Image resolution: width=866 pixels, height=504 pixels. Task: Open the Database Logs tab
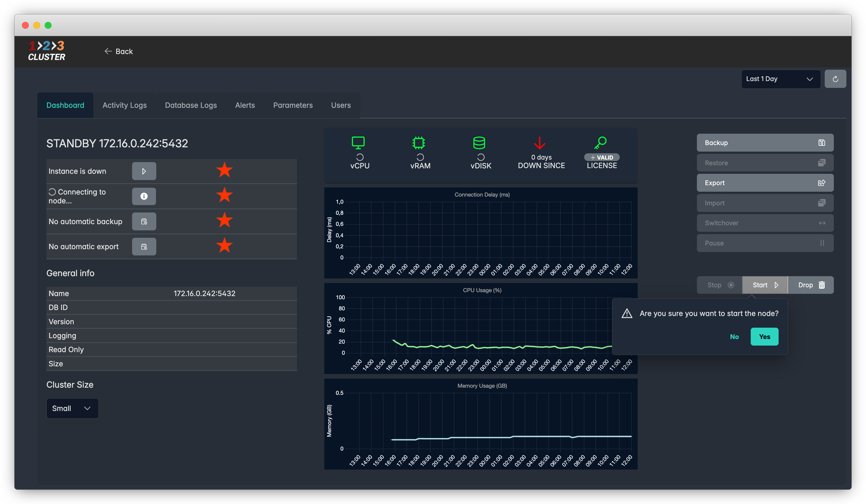191,105
